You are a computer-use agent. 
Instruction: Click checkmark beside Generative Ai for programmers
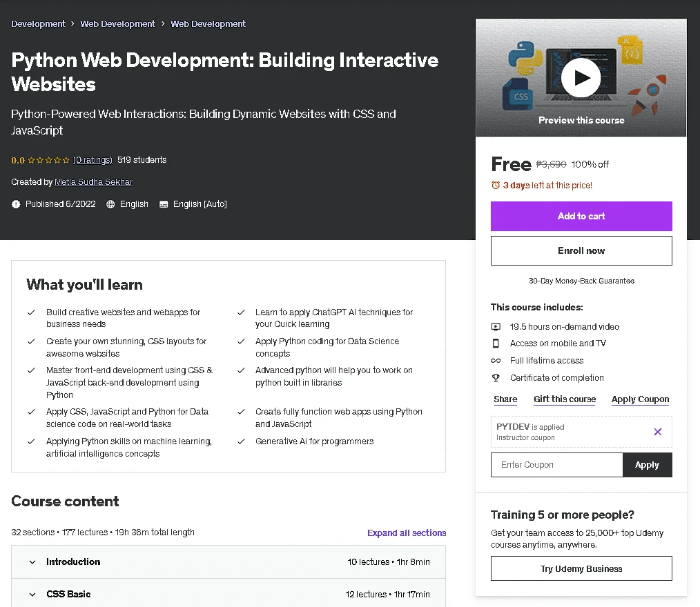tap(241, 441)
